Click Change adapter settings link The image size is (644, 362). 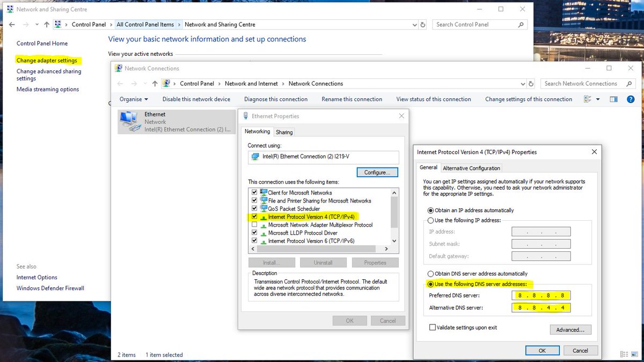pyautogui.click(x=47, y=61)
